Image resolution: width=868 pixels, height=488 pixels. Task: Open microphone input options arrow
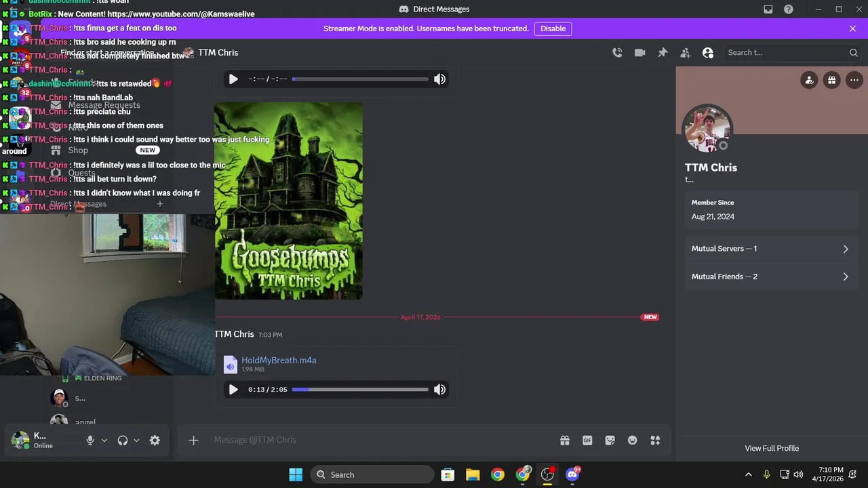pos(104,440)
